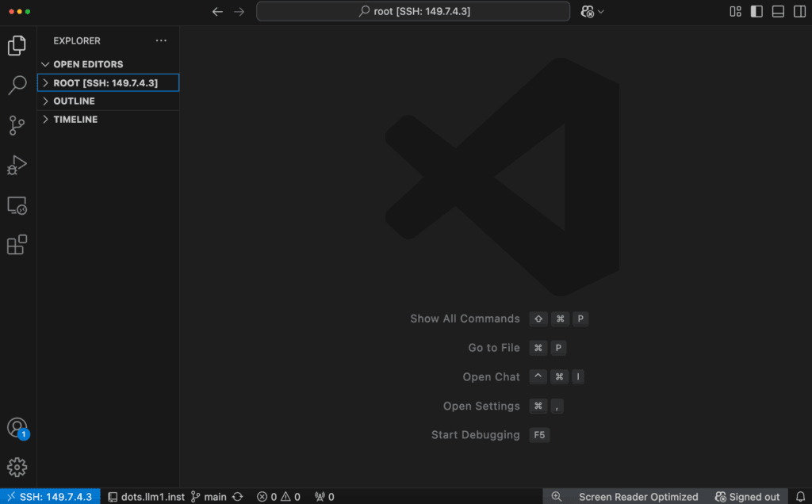Open the Accounts menu icon
This screenshot has width=812, height=504.
point(17,429)
